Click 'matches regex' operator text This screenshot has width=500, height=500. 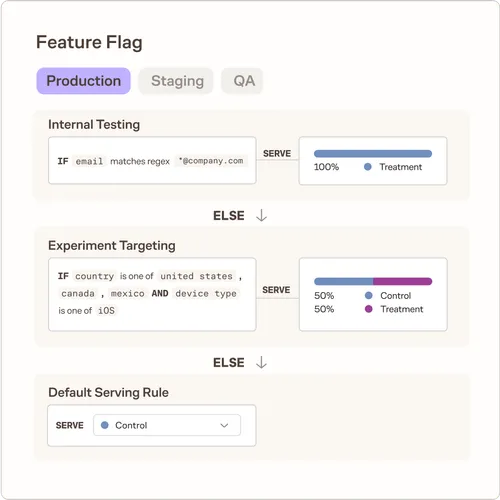pyautogui.click(x=140, y=161)
